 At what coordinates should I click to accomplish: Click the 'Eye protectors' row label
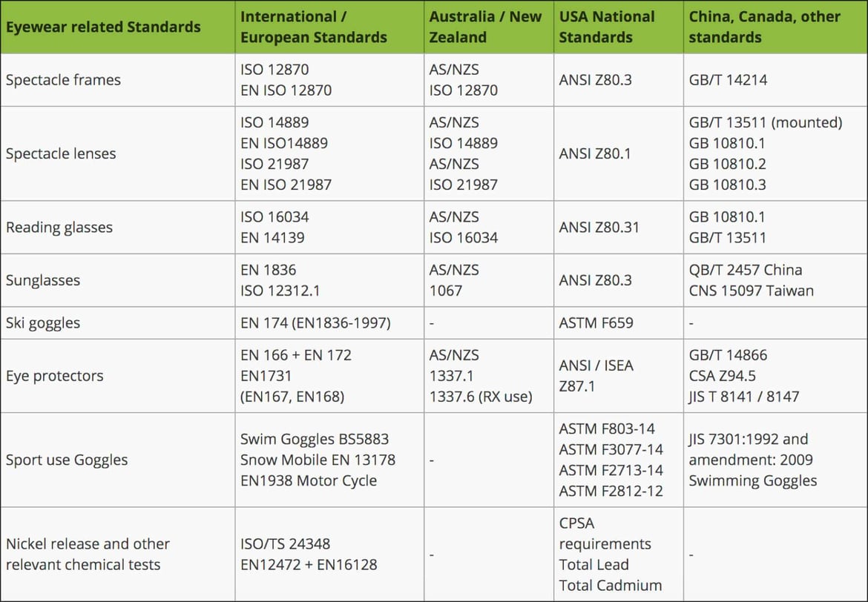click(54, 376)
